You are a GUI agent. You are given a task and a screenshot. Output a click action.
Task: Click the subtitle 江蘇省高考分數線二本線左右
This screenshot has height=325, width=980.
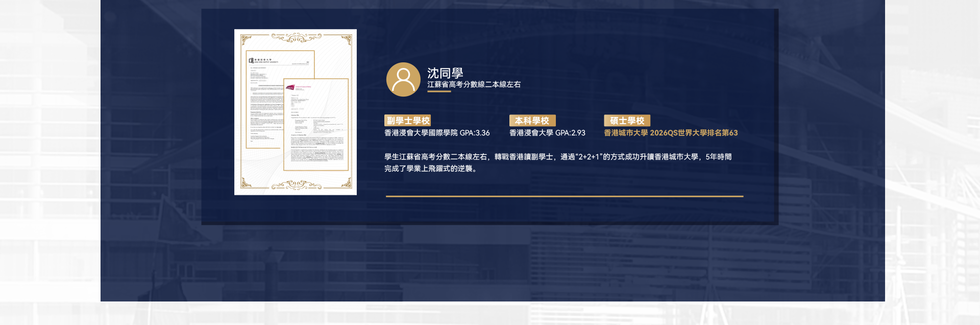click(474, 85)
